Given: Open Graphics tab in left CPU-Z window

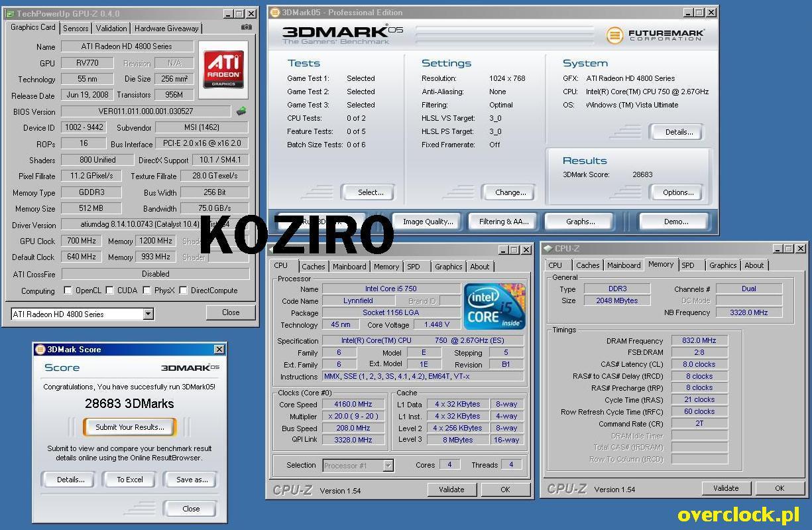Looking at the screenshot, I should pyautogui.click(x=449, y=266).
